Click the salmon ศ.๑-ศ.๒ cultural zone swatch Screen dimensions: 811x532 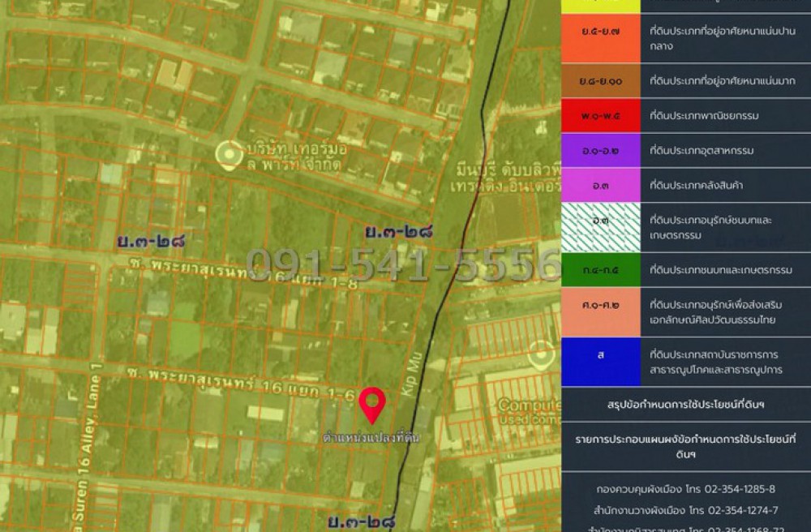coord(600,311)
